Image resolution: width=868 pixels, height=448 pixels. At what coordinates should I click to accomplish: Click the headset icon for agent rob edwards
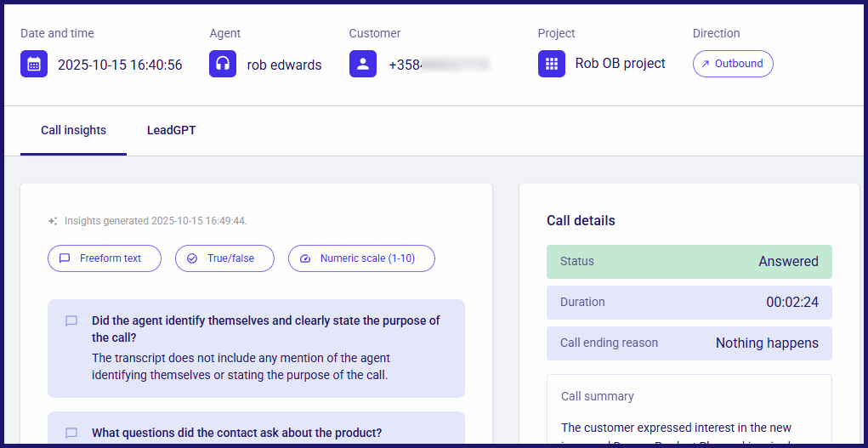pyautogui.click(x=223, y=64)
